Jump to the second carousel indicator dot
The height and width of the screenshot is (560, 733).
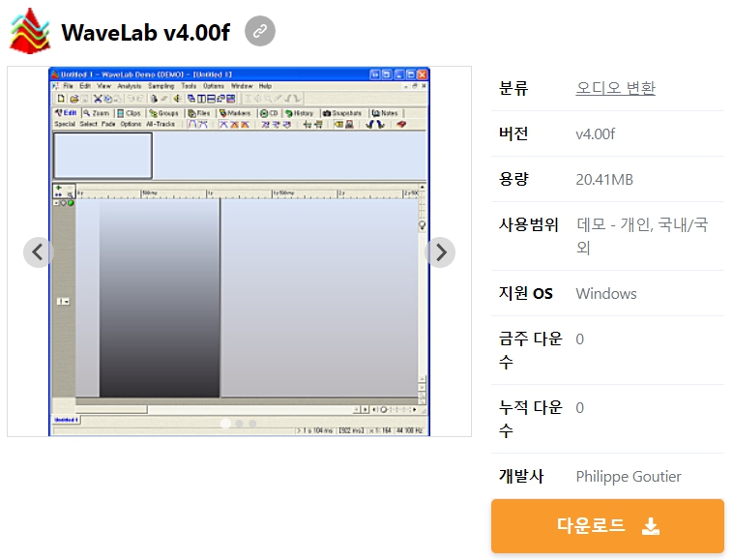(240, 424)
